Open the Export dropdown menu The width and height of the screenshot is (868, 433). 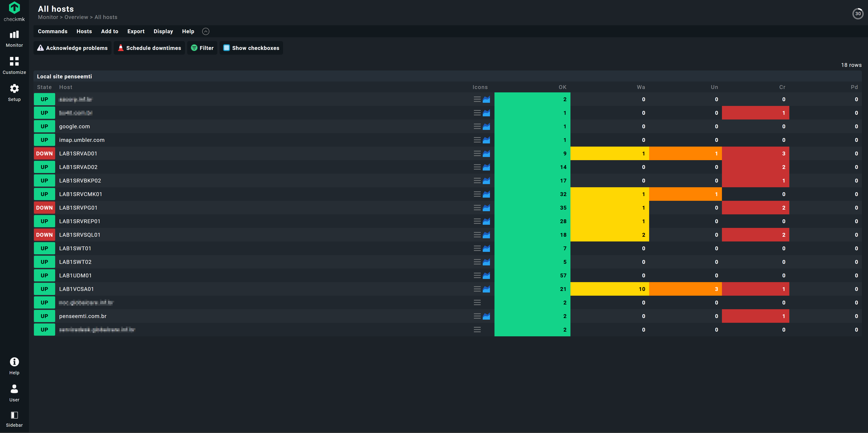[x=136, y=31]
